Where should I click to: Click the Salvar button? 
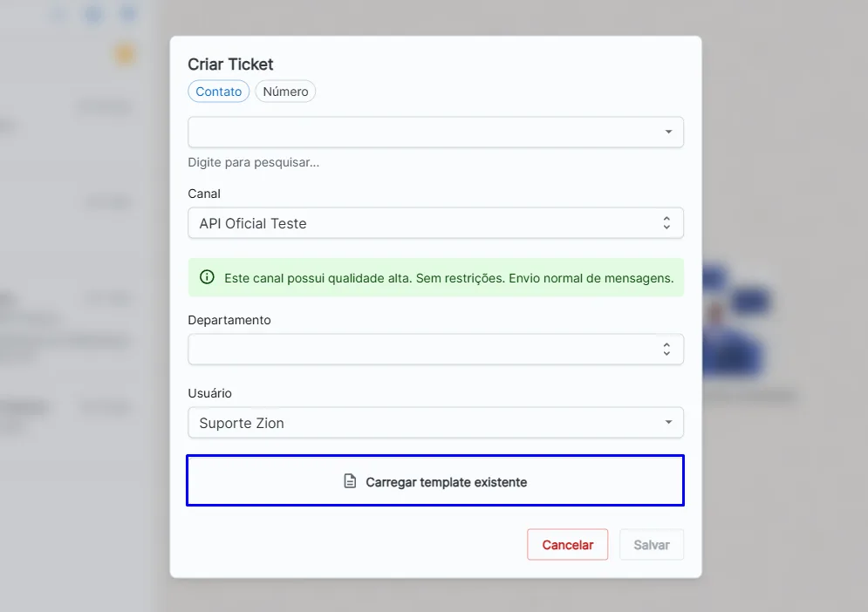tap(652, 545)
